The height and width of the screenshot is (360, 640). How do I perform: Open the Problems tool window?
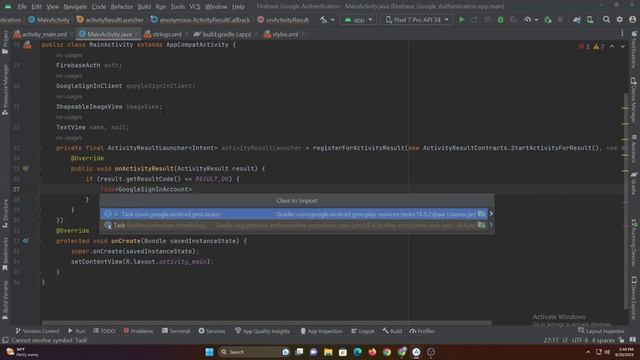pyautogui.click(x=138, y=331)
